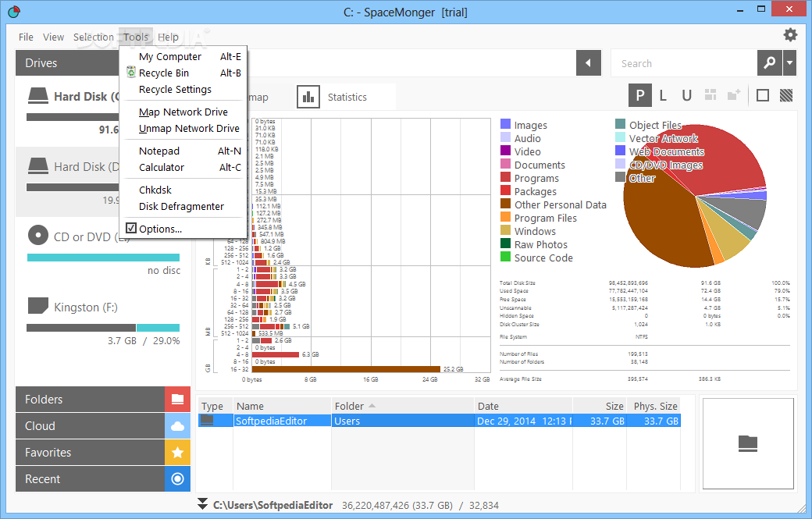This screenshot has width=812, height=519.
Task: Sort by the Type column header
Action: pyautogui.click(x=215, y=406)
